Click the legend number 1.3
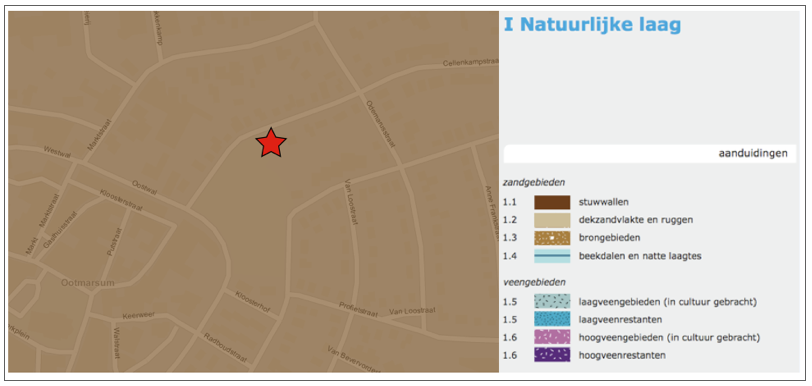This screenshot has height=386, width=812. [510, 238]
